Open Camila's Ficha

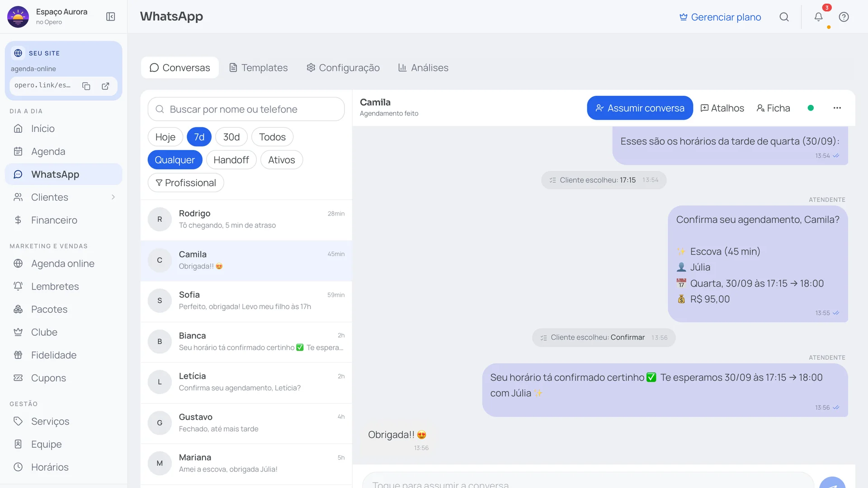[774, 108]
